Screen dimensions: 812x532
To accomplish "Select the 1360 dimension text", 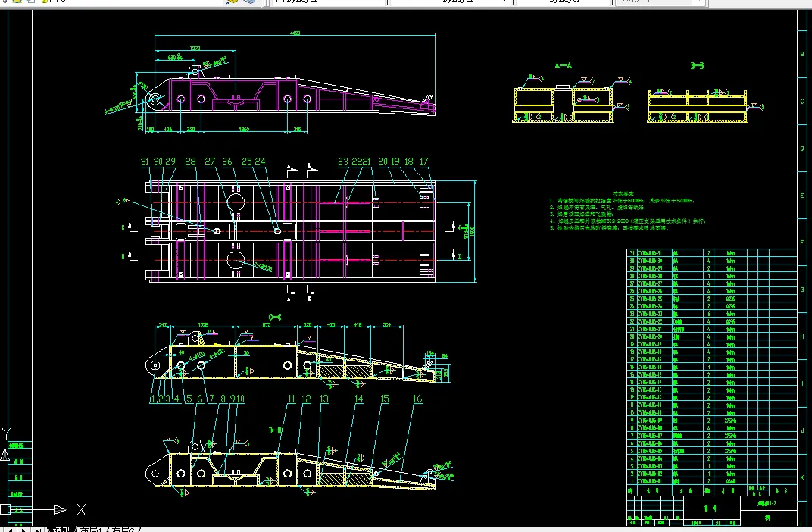I will [244, 129].
